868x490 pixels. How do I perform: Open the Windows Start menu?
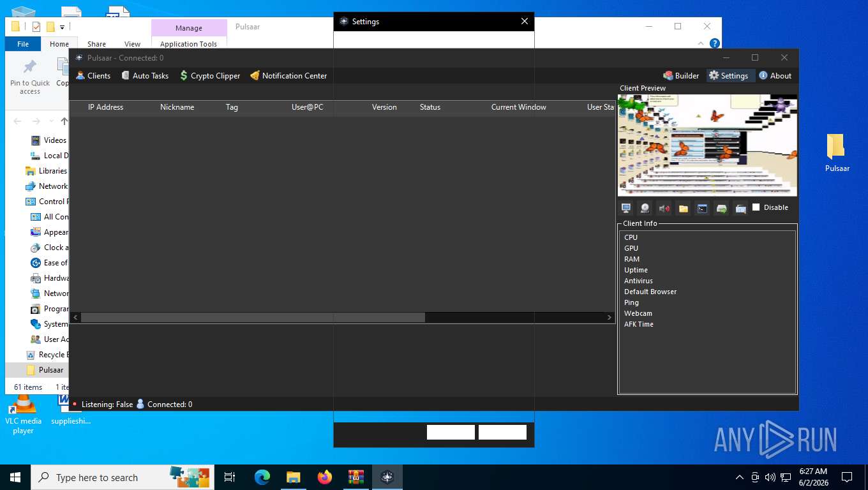click(x=15, y=477)
